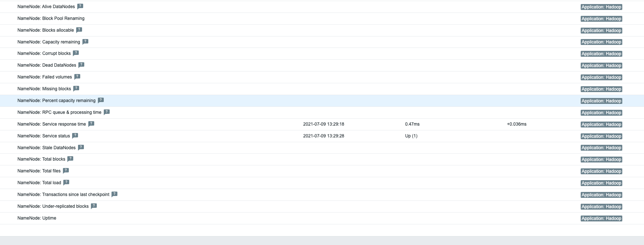Select Hadoop tag on RPC queue row

(x=601, y=113)
